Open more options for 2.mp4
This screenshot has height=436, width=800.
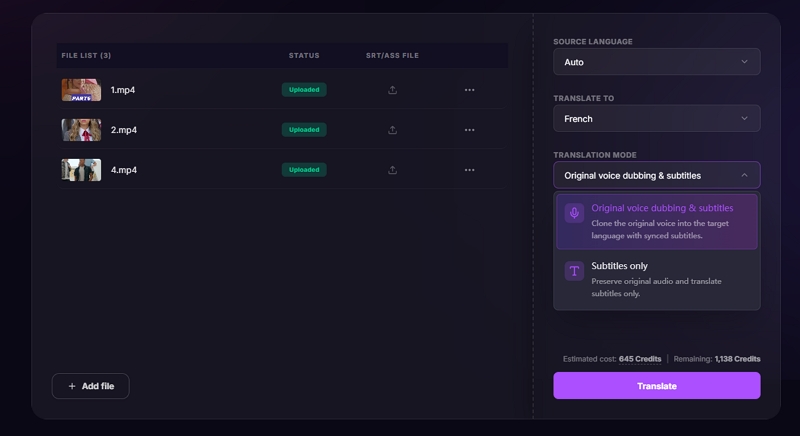pos(469,130)
